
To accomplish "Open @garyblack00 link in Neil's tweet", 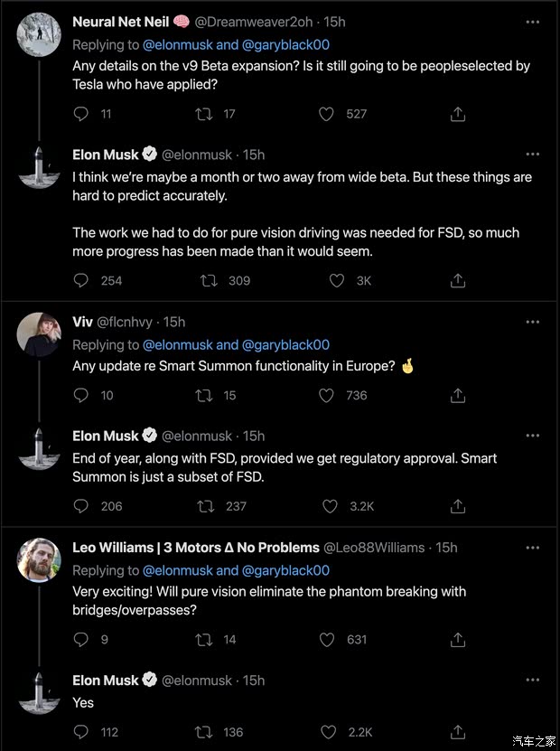I will 285,44.
